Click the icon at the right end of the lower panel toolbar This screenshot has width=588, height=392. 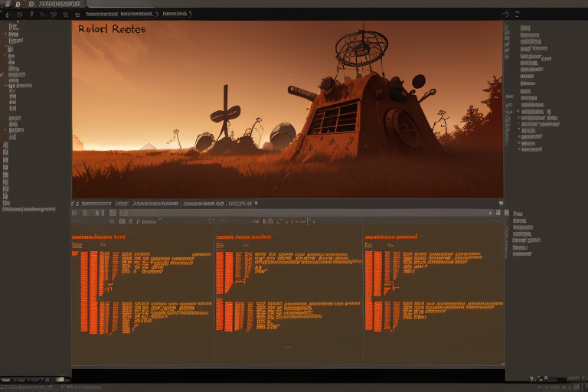coord(500,213)
